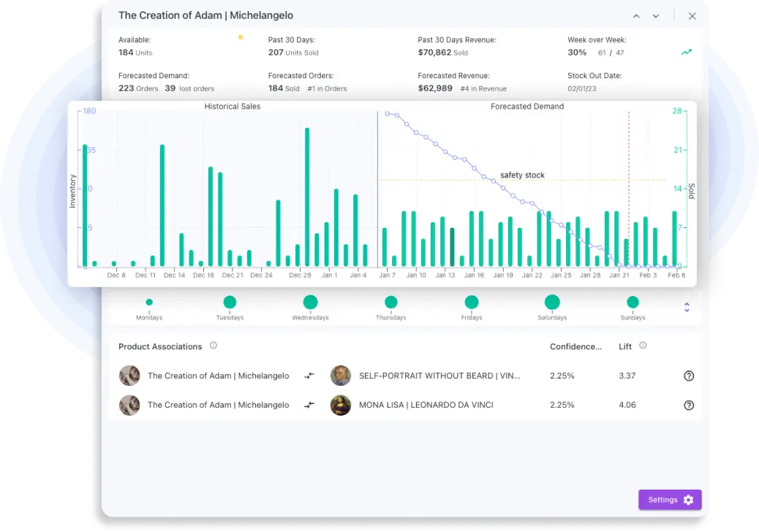This screenshot has height=532, width=759.
Task: Select the Saturdays bubble
Action: pyautogui.click(x=552, y=303)
